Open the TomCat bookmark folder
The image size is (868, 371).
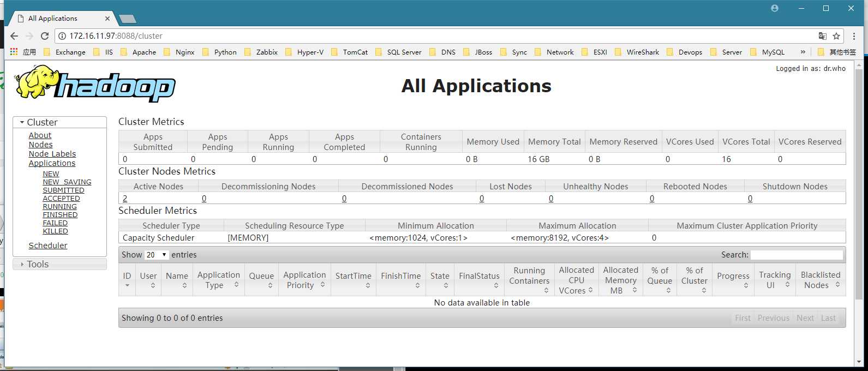click(349, 52)
